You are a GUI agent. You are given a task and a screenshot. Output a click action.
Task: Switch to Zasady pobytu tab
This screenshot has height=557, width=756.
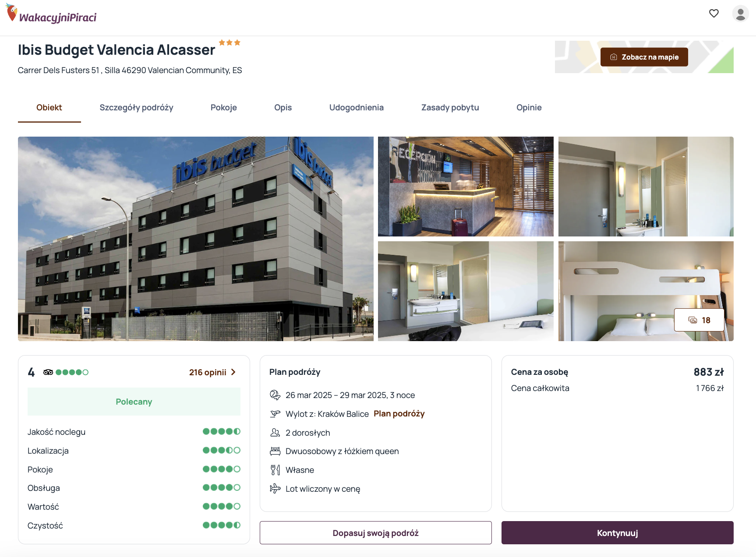(x=450, y=108)
